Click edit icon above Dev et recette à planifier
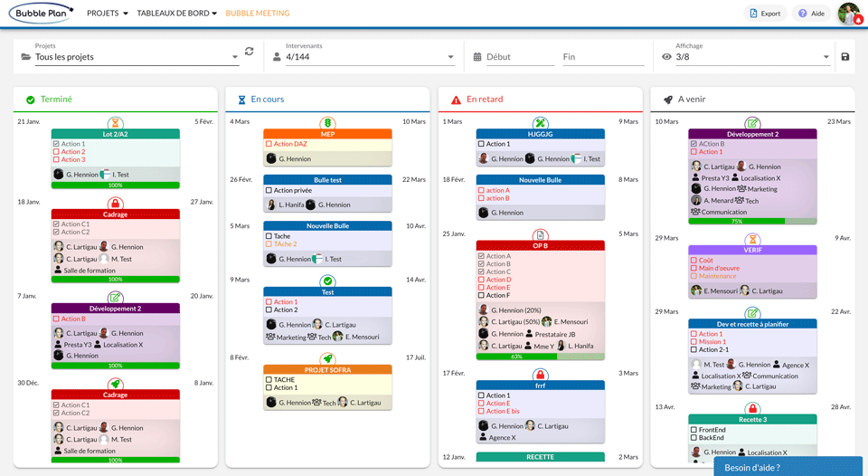Viewport: 868px width, 476px height. click(752, 313)
